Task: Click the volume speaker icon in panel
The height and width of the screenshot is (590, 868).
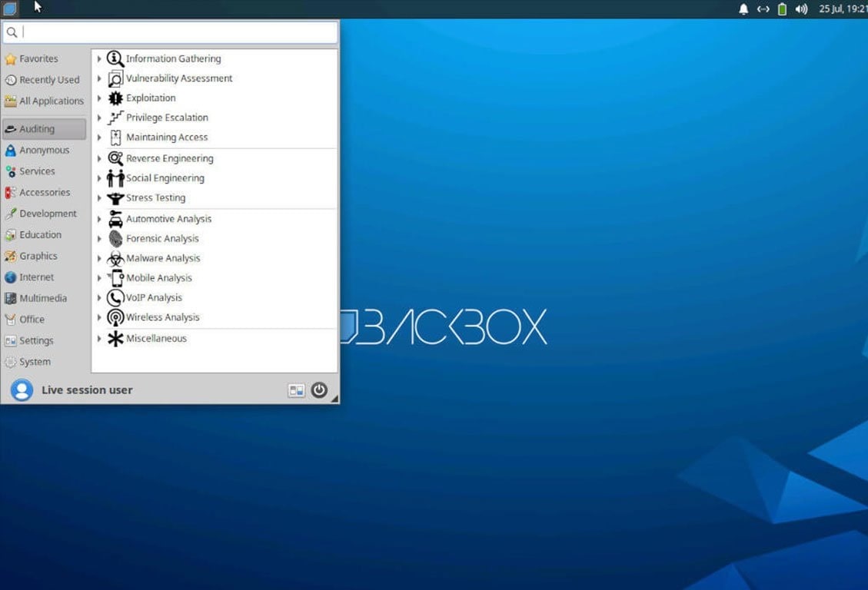Action: [x=801, y=9]
